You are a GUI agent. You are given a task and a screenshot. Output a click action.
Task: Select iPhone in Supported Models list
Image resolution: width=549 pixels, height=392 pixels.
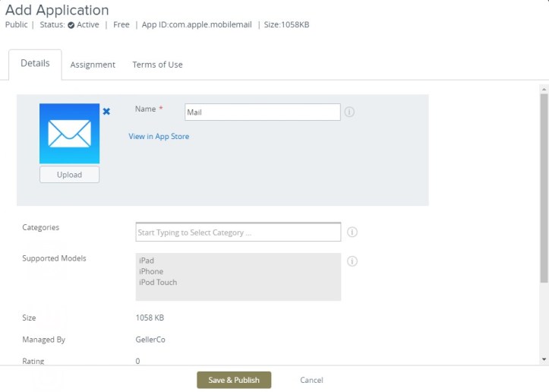tap(151, 271)
